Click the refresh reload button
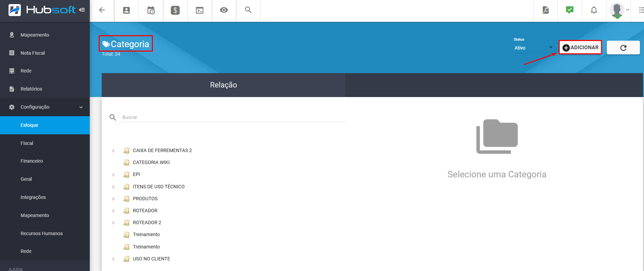 click(x=623, y=48)
